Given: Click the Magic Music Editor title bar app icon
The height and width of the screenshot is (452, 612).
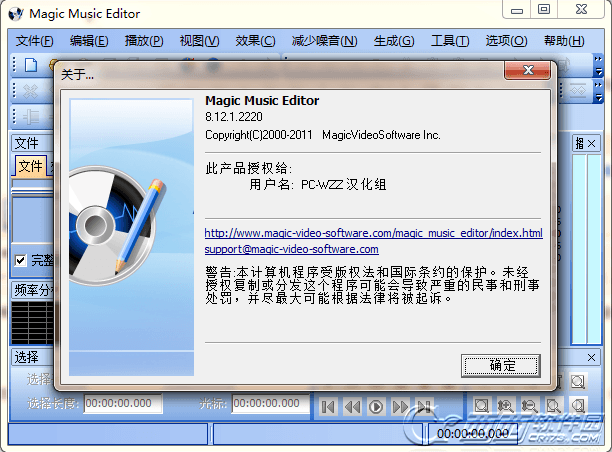Looking at the screenshot, I should point(16,14).
